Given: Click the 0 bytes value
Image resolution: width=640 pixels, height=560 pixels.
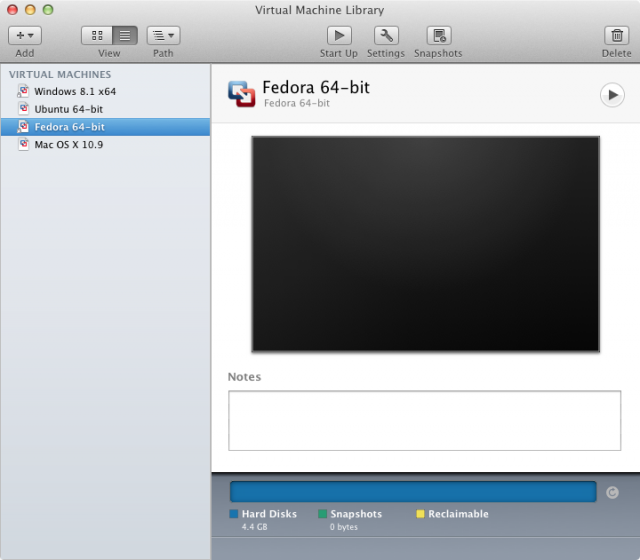Looking at the screenshot, I should pos(344,527).
